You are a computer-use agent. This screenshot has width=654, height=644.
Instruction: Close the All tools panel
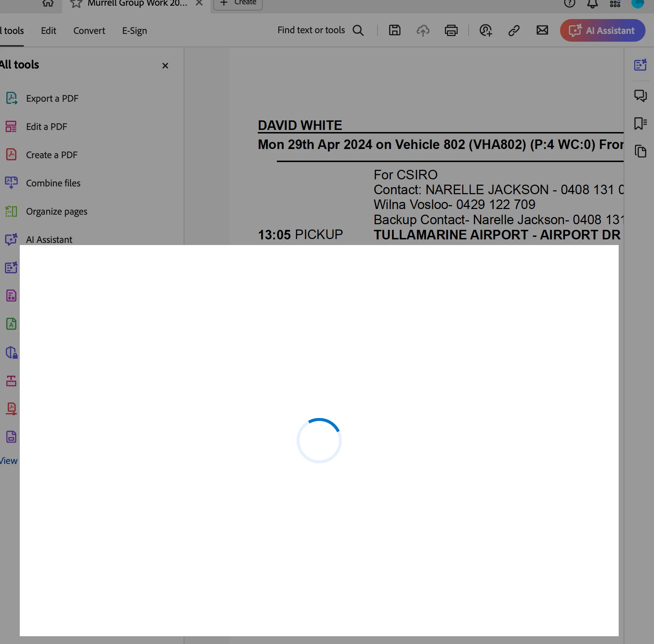tap(165, 66)
